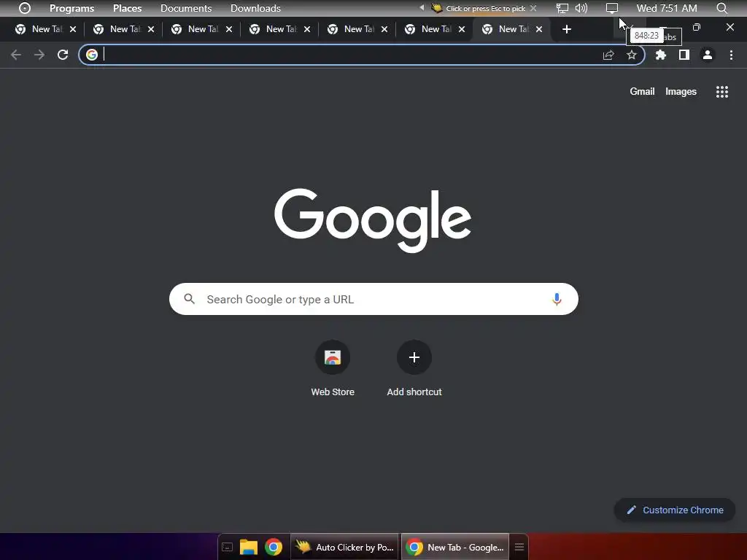The height and width of the screenshot is (560, 747).
Task: Launch Chrome from the taskbar launcher
Action: pyautogui.click(x=274, y=547)
